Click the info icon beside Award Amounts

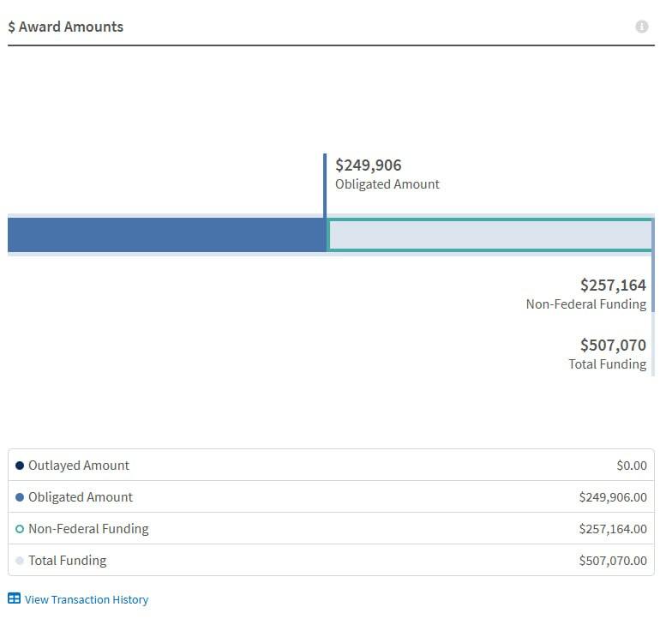tap(641, 27)
